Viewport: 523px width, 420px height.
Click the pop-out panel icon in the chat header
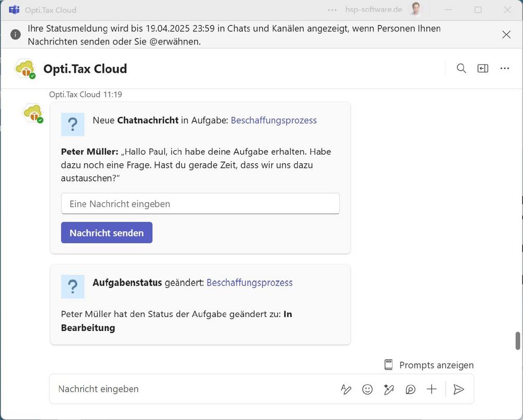(483, 69)
